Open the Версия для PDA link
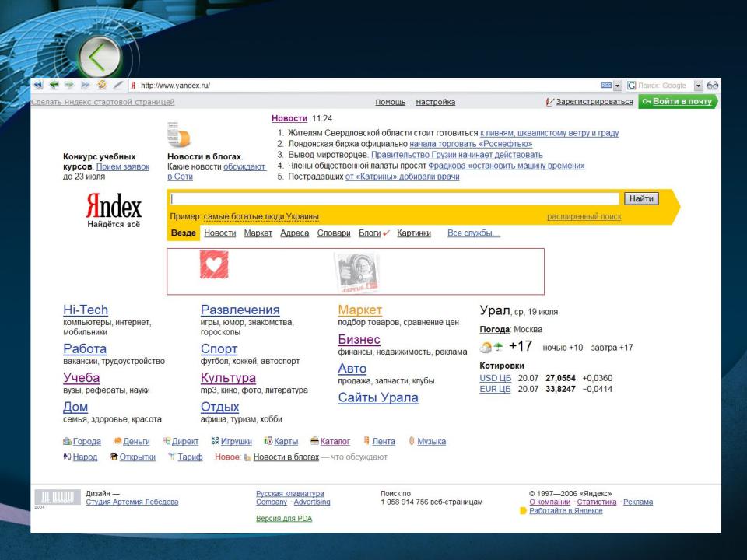The width and height of the screenshot is (747, 560). (284, 519)
